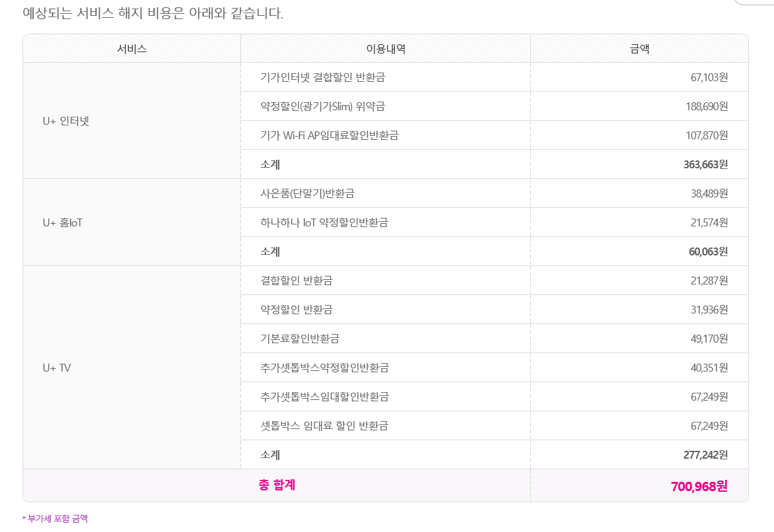Click the 금액 column header
The width and height of the screenshot is (774, 532).
639,49
